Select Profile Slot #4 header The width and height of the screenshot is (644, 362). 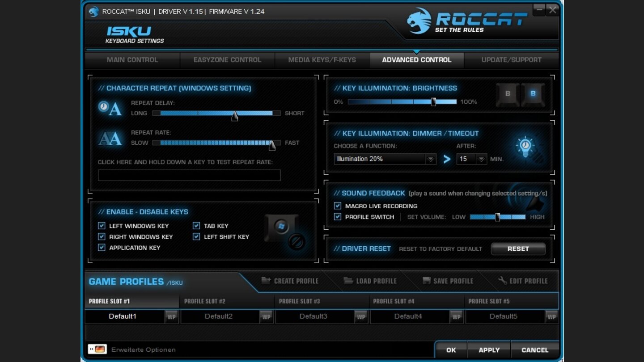point(416,301)
